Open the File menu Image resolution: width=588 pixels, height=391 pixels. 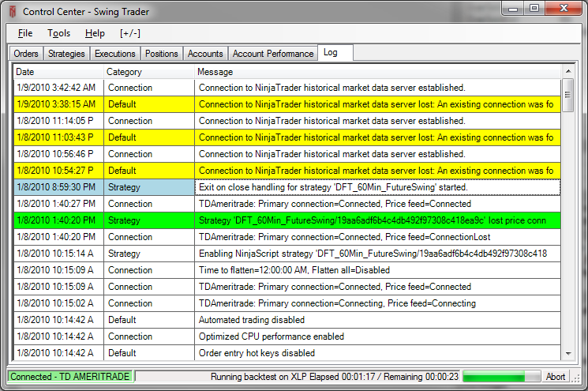[x=25, y=33]
